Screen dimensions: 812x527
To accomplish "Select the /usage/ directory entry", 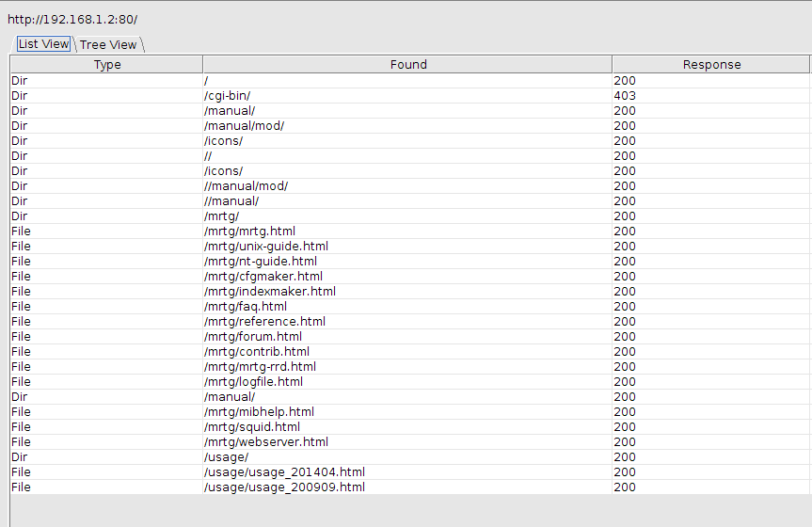I will (x=226, y=457).
